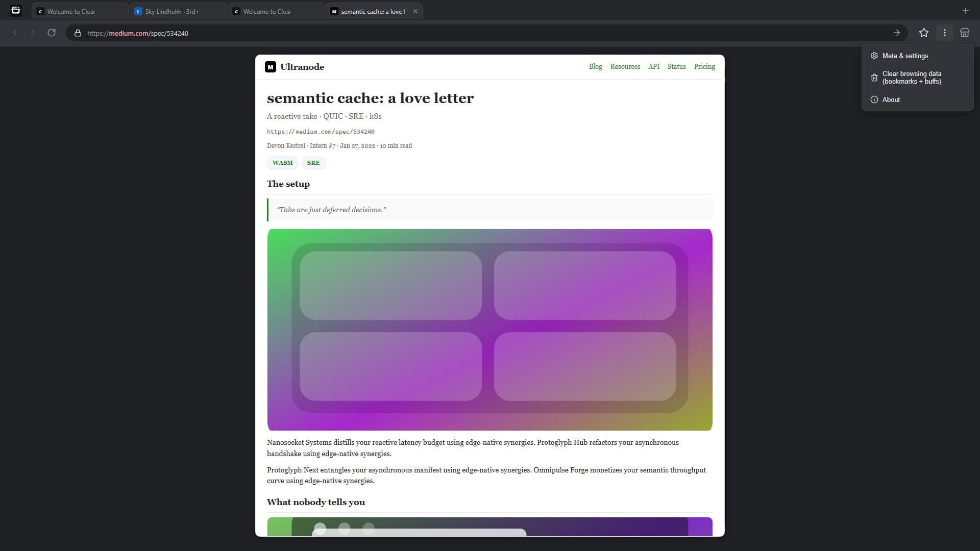The height and width of the screenshot is (551, 980).
Task: Switch to Sky Lindholm · 3rd+ tab
Action: (178, 11)
